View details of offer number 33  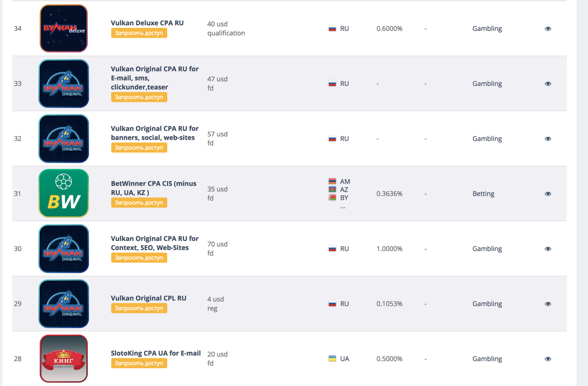(548, 84)
